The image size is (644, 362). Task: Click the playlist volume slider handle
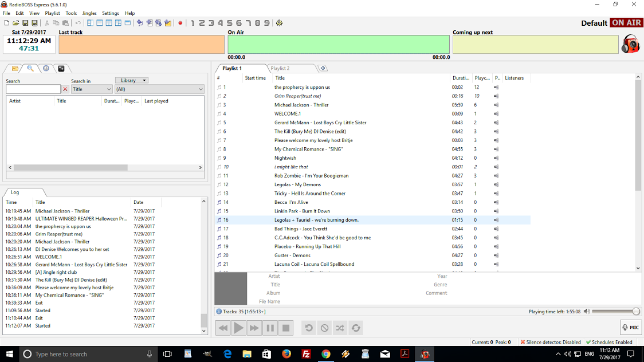636,312
